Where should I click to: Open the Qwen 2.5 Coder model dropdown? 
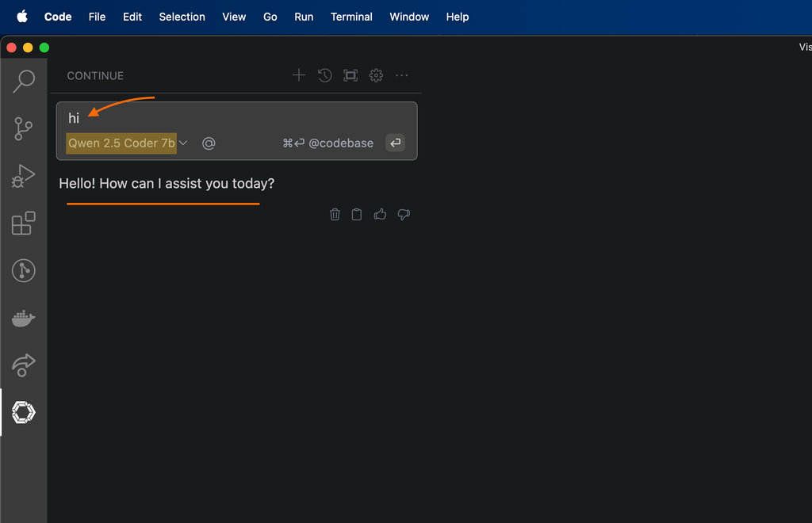pyautogui.click(x=127, y=143)
